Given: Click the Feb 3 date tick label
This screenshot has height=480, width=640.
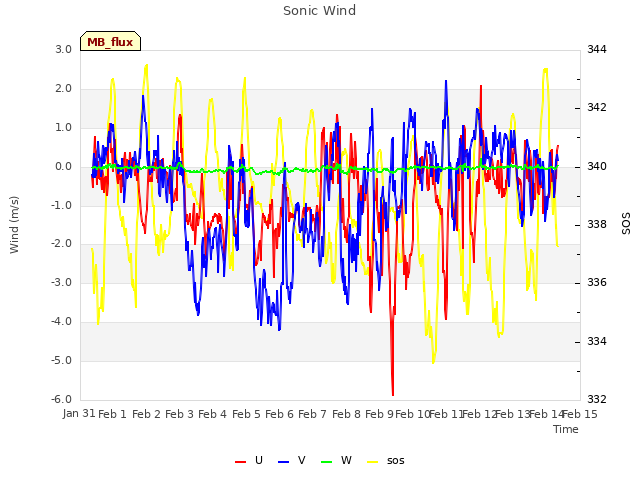Looking at the screenshot, I should 179,414.
